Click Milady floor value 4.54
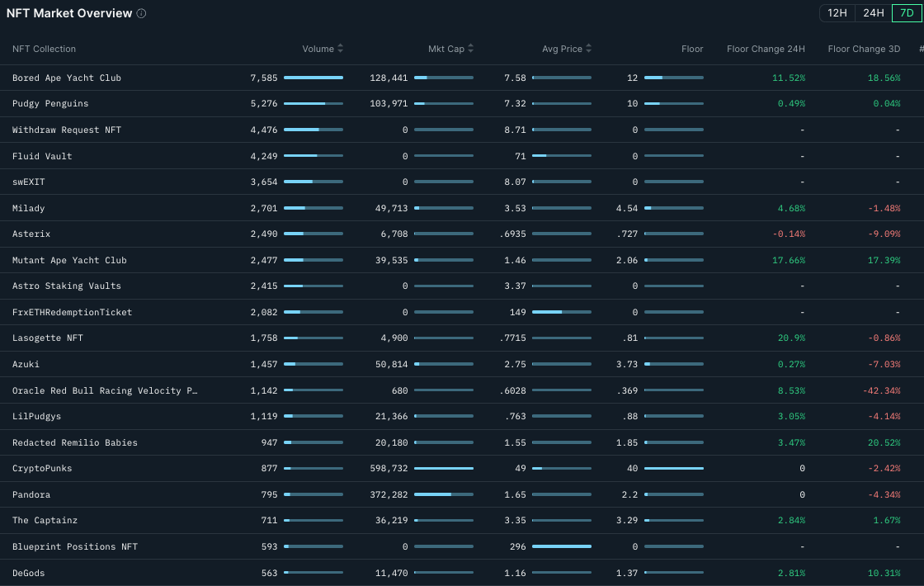 click(627, 208)
